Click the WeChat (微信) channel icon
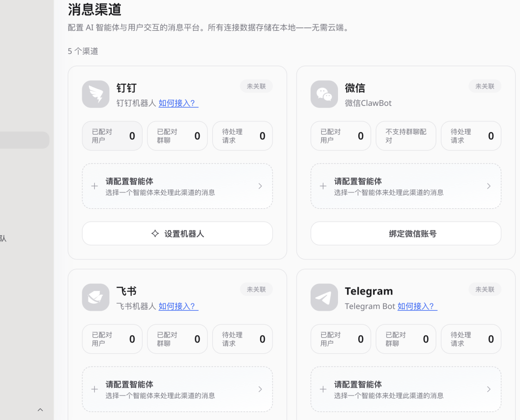 pyautogui.click(x=324, y=94)
